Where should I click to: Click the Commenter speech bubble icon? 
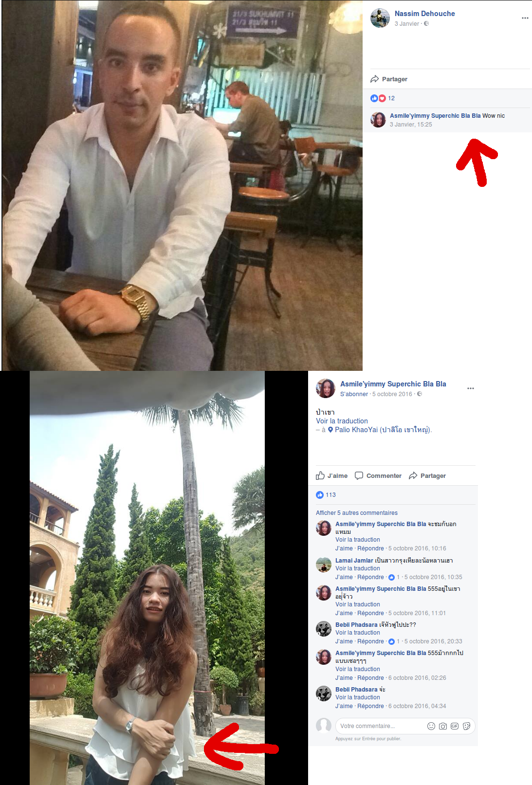(x=359, y=475)
